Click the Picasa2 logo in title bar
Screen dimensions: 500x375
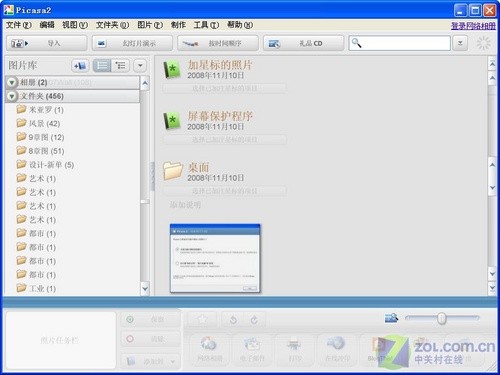point(9,10)
